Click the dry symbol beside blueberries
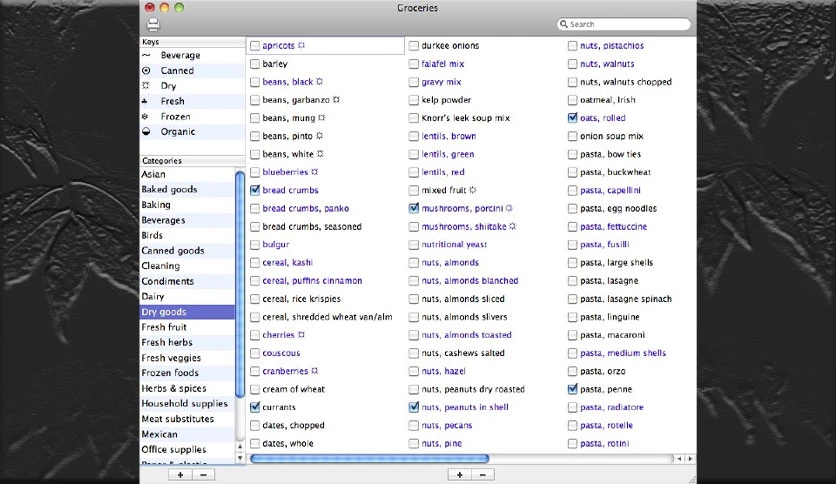This screenshot has width=836, height=484. (x=315, y=172)
